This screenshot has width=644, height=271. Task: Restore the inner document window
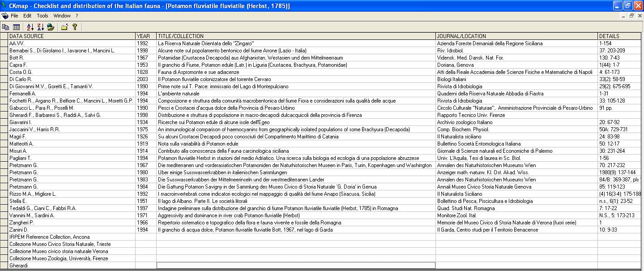tap(631, 16)
